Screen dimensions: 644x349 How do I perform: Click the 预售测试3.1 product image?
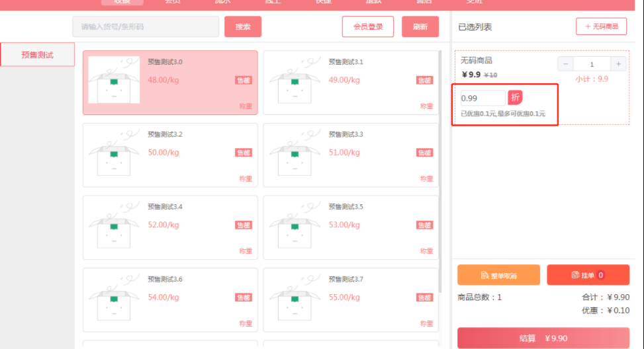point(295,80)
